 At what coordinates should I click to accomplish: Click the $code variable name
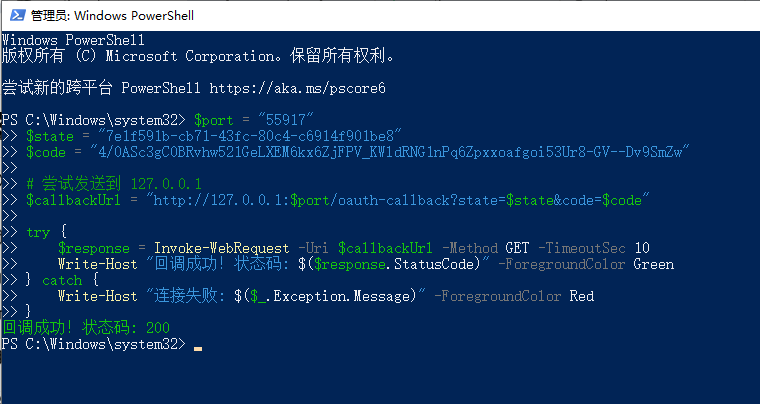pyautogui.click(x=46, y=152)
